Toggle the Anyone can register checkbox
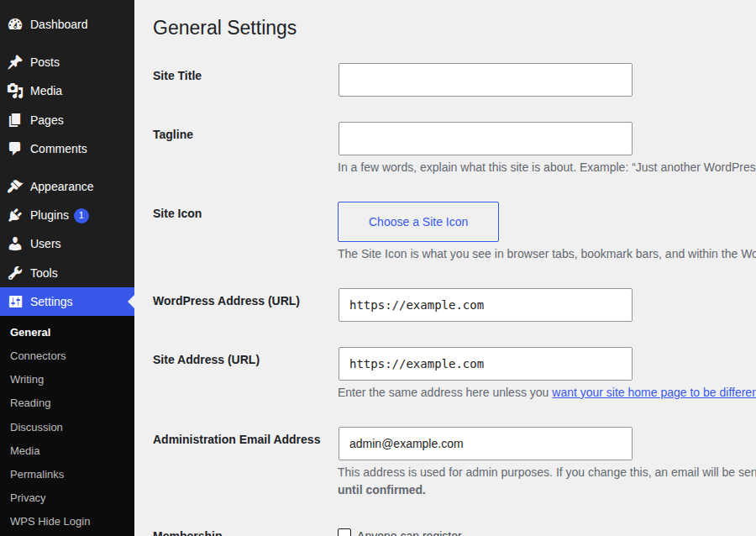This screenshot has width=756, height=536. [344, 533]
